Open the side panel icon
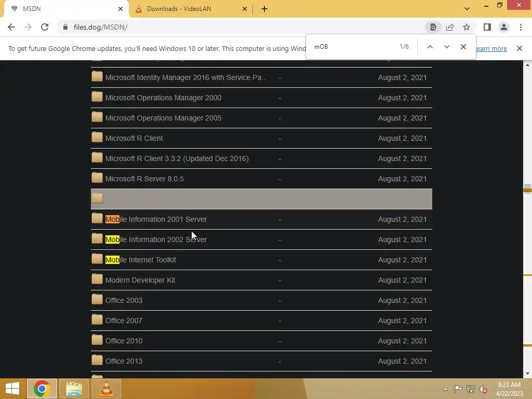This screenshot has width=532, height=399. 487,27
